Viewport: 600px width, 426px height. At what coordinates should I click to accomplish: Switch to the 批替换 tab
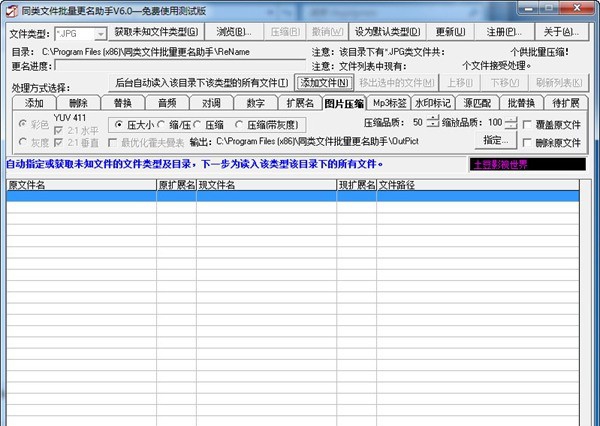521,103
